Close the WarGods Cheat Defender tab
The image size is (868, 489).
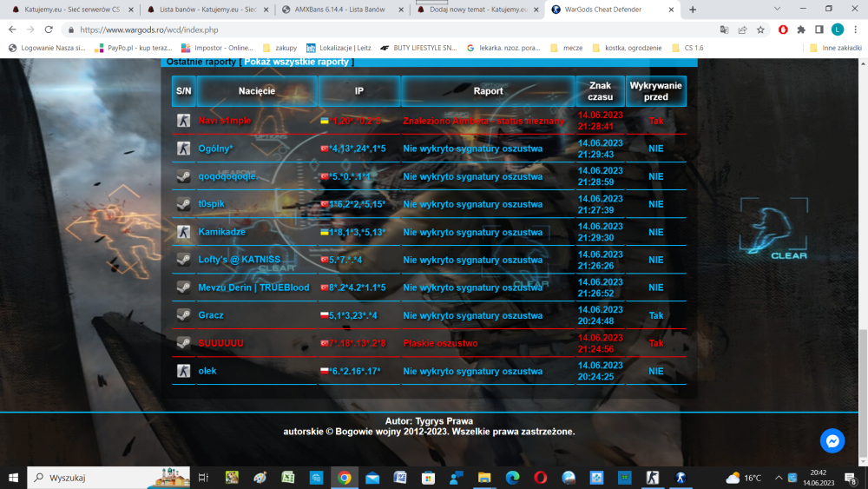tap(671, 10)
